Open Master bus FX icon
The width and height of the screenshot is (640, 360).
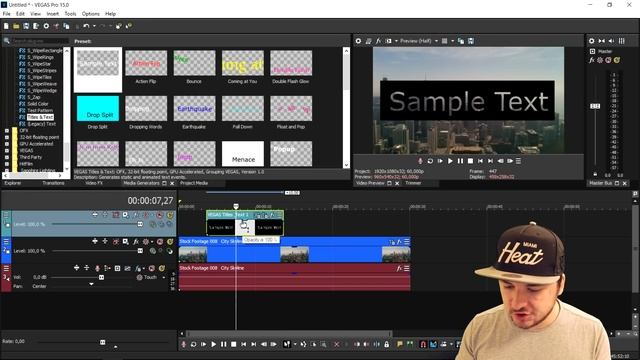pyautogui.click(x=591, y=60)
